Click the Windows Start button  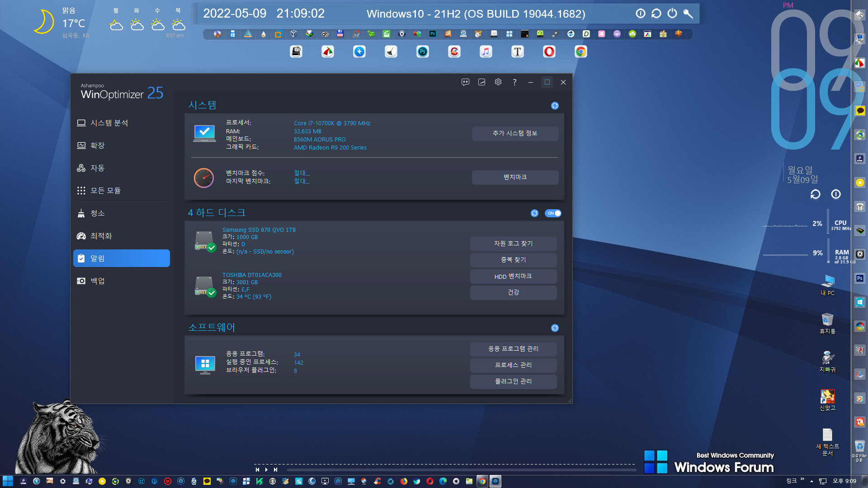click(x=8, y=481)
